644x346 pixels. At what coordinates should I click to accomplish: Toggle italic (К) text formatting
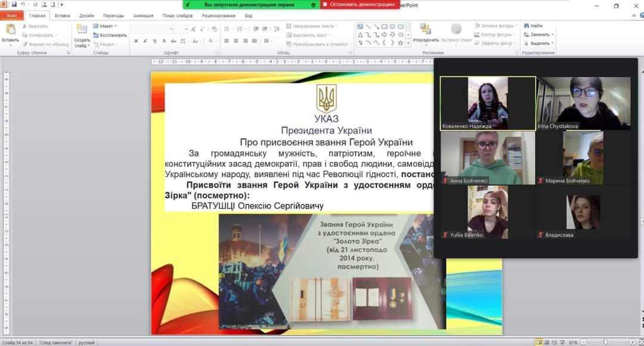pos(145,41)
